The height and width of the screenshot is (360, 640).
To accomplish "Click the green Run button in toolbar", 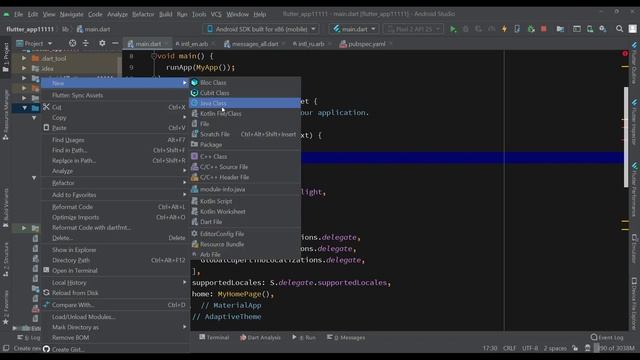I will 453,29.
